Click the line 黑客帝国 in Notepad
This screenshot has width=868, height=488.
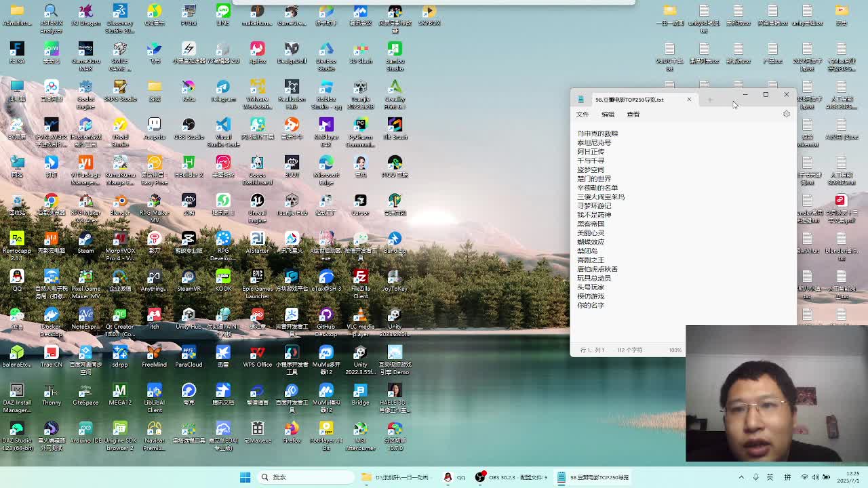tap(591, 224)
